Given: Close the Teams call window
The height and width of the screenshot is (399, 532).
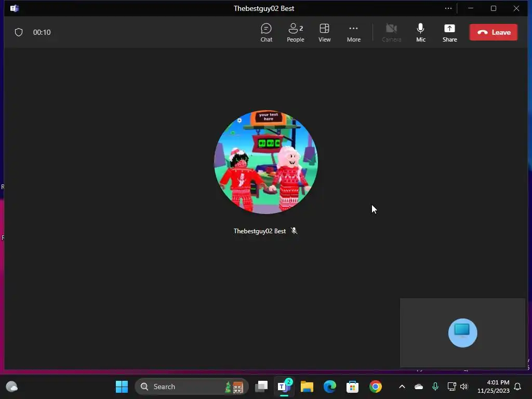Looking at the screenshot, I should [x=516, y=8].
